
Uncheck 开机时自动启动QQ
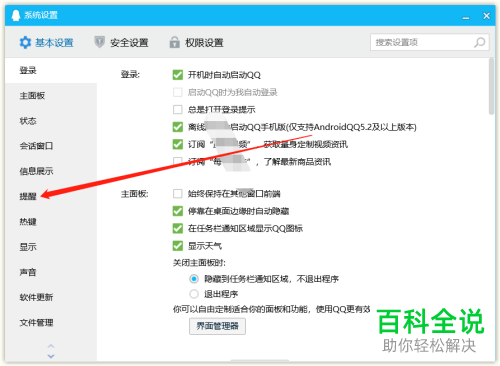178,75
